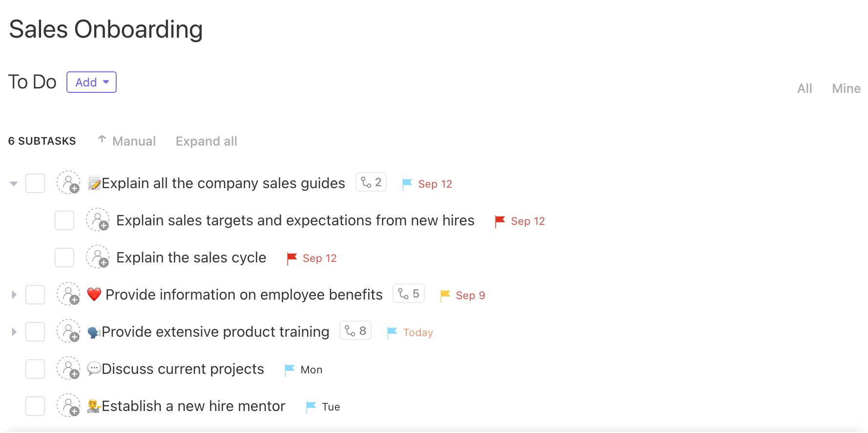
Task: Click red priority flag on Explain sales targets
Action: (499, 221)
